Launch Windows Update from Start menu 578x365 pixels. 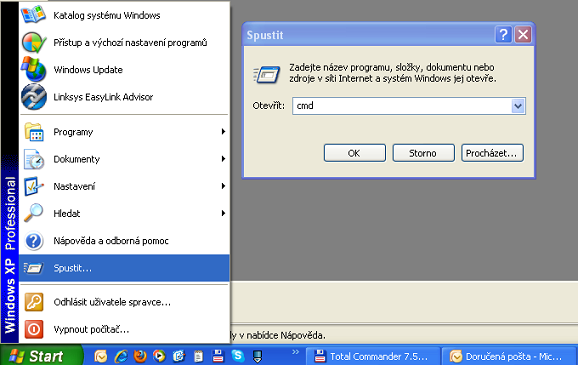tap(124, 70)
